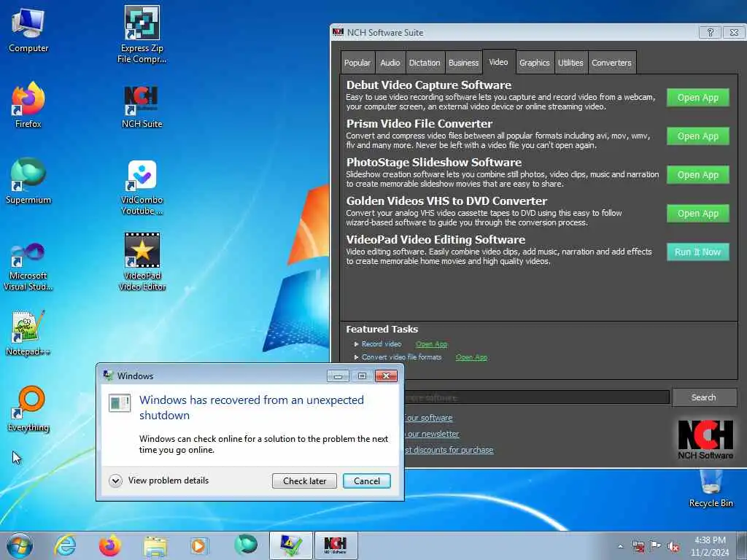Click the PhotoStage Slideshow Software heading

433,163
